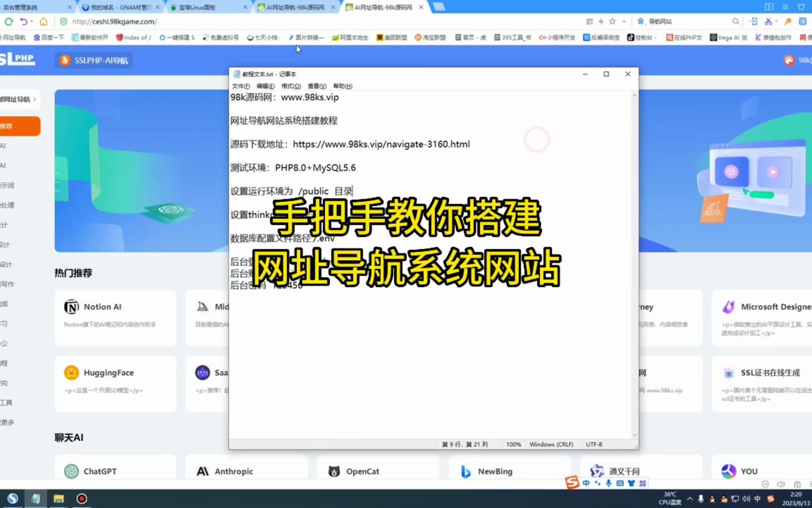This screenshot has width=812, height=508.
Task: Open the Notepad 格式(O) menu
Action: pos(291,86)
